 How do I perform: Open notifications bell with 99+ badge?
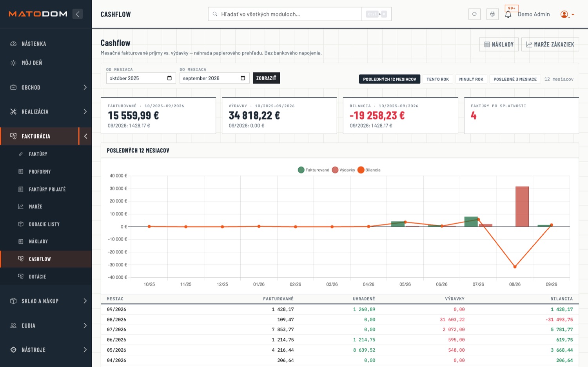[x=508, y=14]
